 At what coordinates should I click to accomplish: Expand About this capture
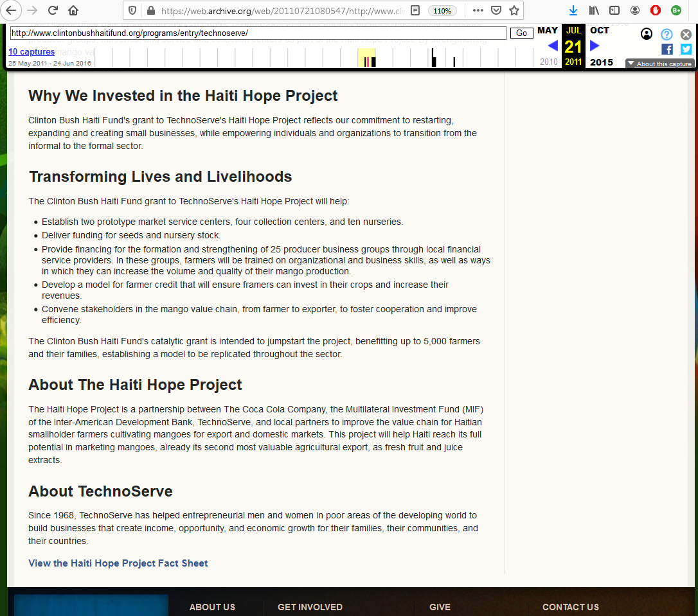(x=659, y=64)
